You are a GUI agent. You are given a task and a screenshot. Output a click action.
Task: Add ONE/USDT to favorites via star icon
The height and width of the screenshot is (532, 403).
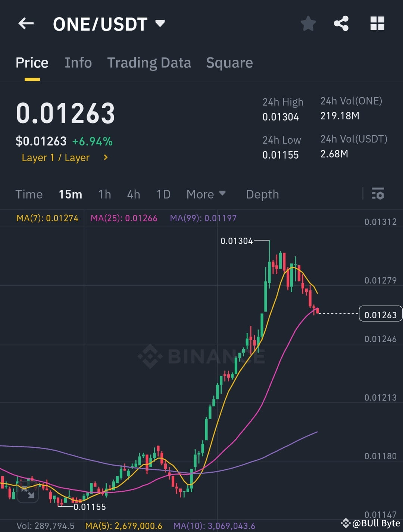(x=308, y=23)
